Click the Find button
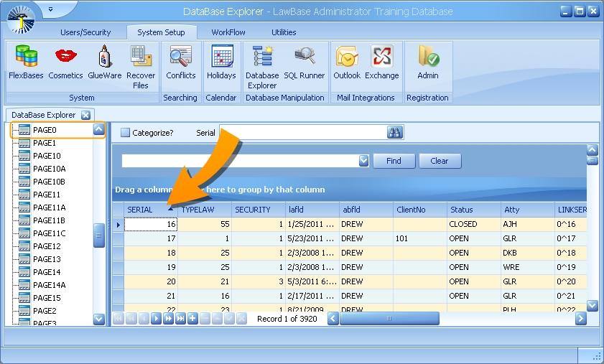This screenshot has width=604, height=364. (394, 161)
